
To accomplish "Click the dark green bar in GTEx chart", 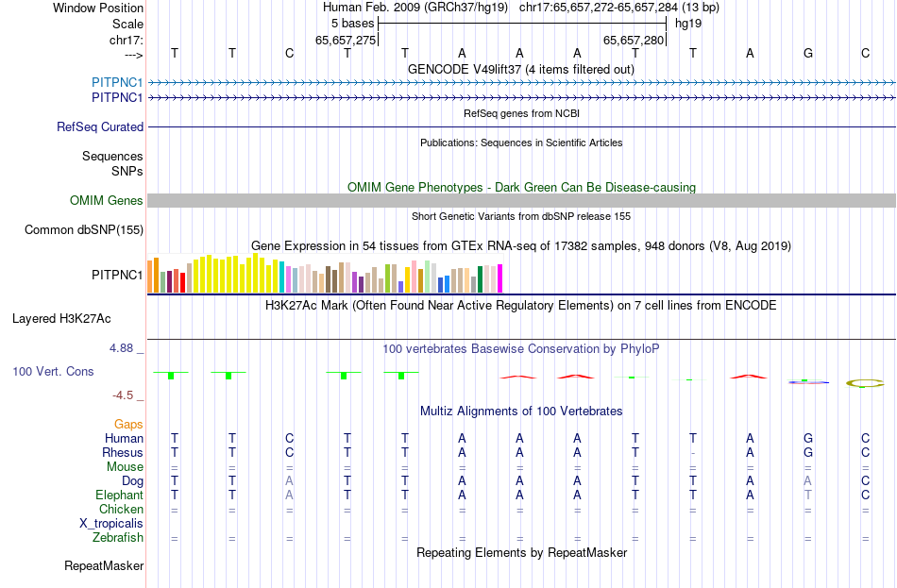I will tap(480, 279).
